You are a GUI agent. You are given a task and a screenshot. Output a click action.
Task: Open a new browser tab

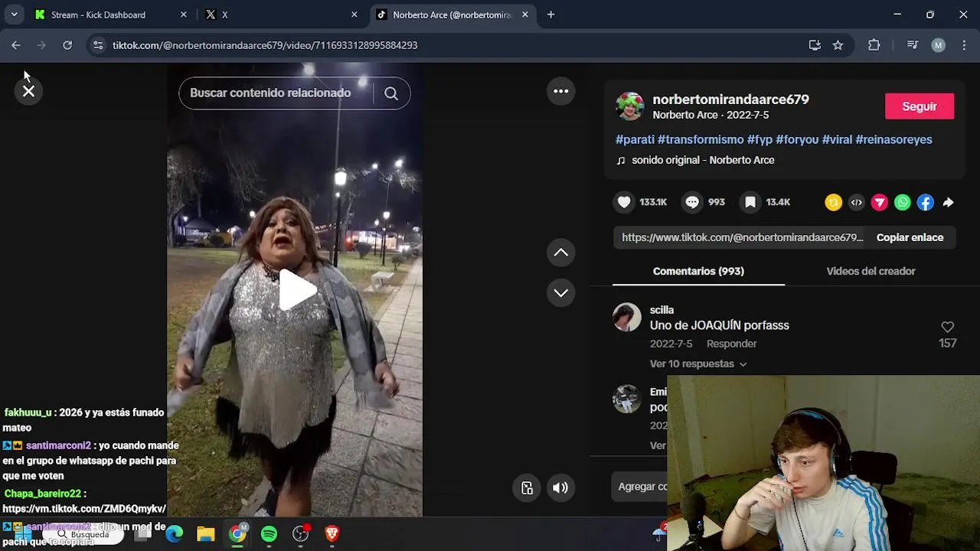[550, 15]
